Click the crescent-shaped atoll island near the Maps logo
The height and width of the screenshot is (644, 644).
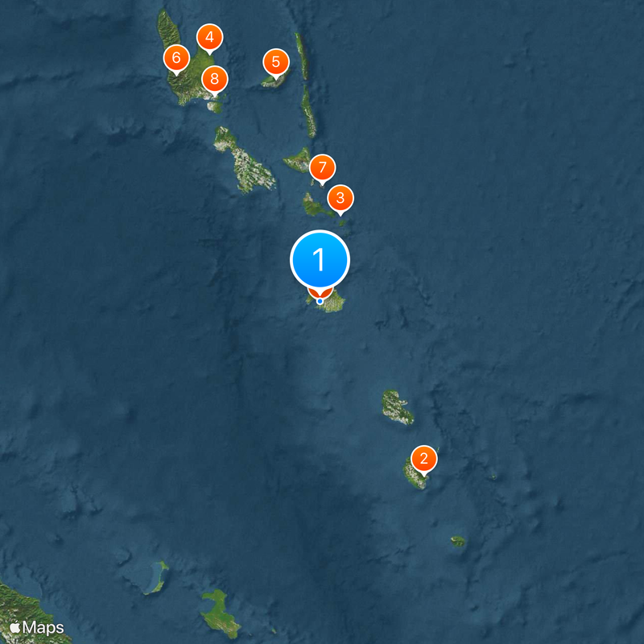tap(157, 577)
